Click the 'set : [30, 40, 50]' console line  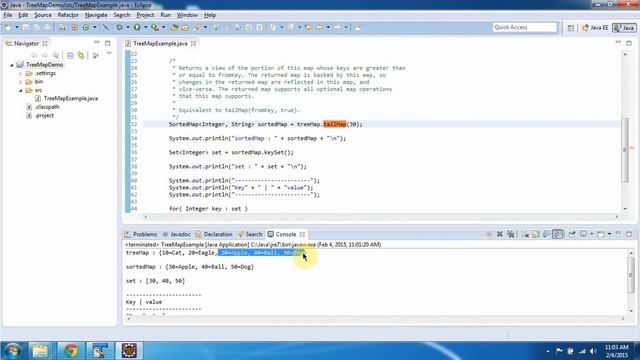click(x=156, y=281)
